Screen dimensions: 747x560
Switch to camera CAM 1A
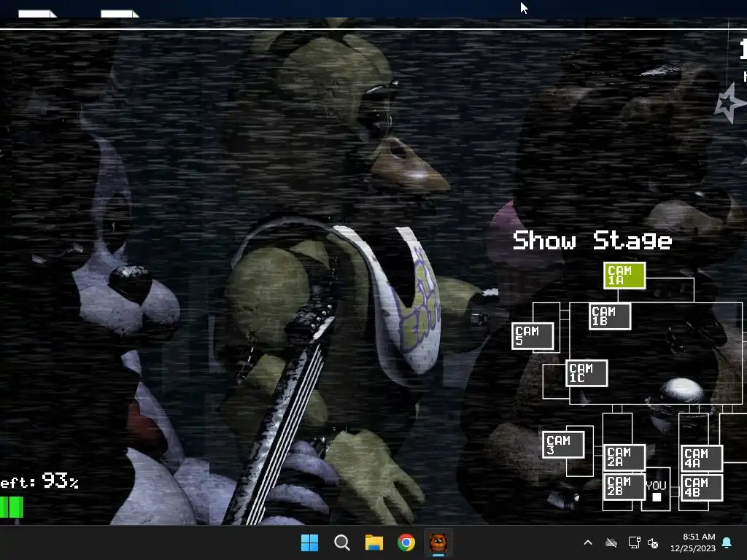(624, 275)
